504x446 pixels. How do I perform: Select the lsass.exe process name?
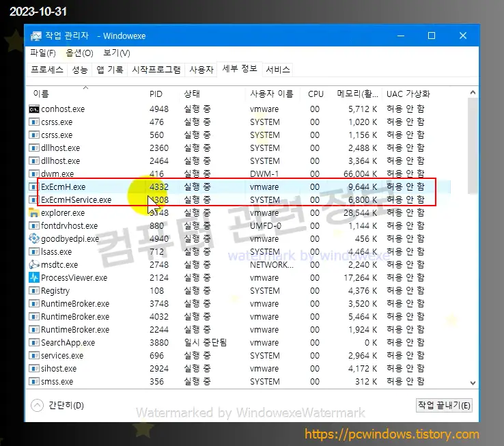pyautogui.click(x=57, y=252)
